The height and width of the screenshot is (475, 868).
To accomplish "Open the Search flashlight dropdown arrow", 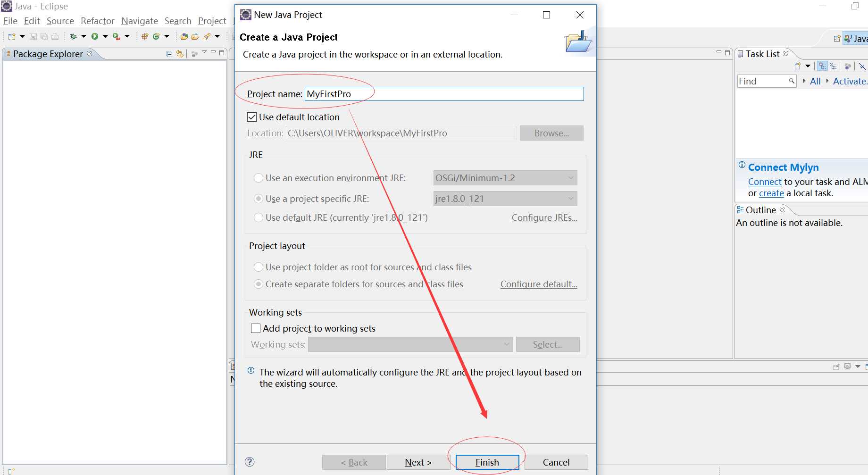I will click(x=217, y=36).
